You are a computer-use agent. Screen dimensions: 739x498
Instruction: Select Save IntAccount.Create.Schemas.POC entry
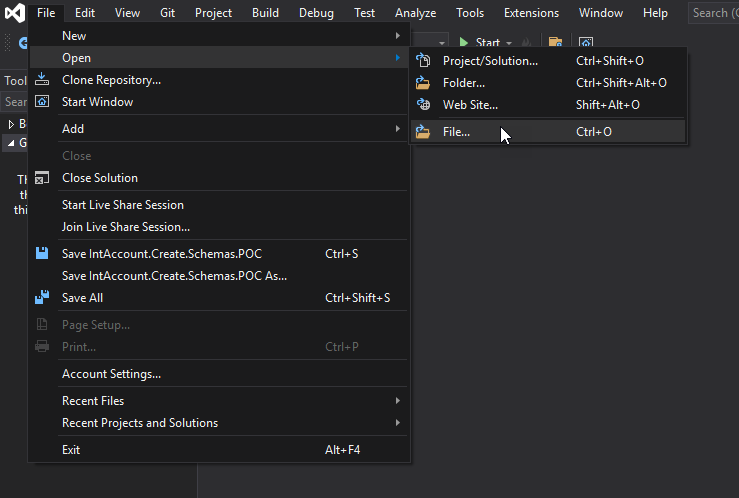coord(219,253)
